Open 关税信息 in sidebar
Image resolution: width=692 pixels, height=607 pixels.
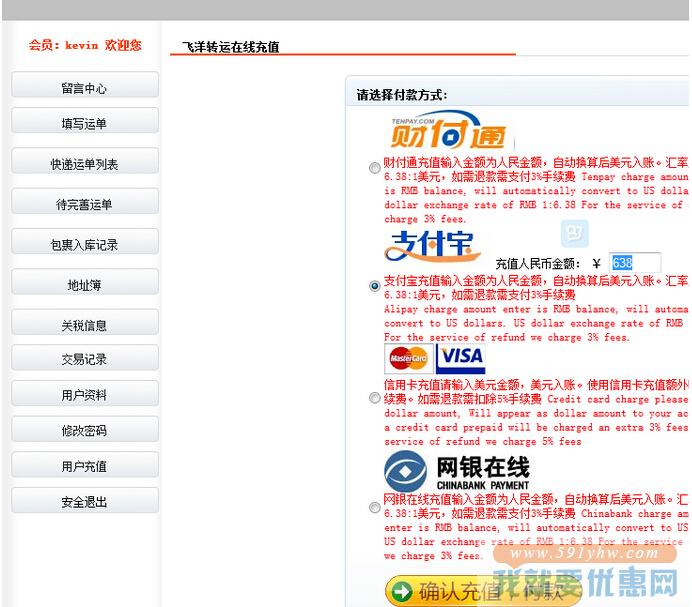[x=85, y=322]
